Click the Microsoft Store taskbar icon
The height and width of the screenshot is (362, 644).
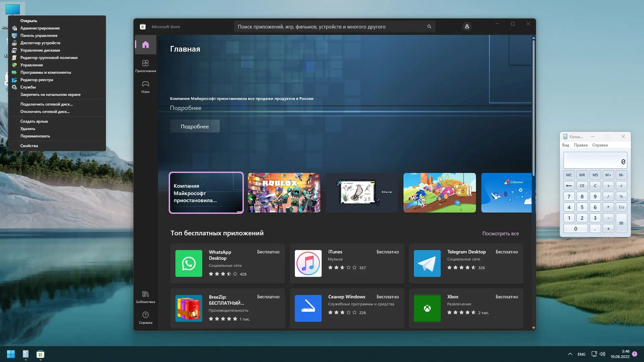(40, 354)
